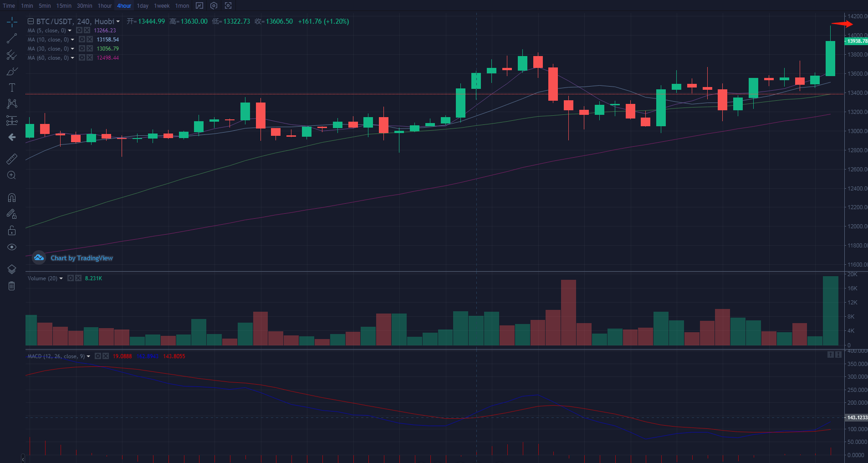Viewport: 868px width, 463px height.
Task: Select the trend line drawing tool
Action: click(x=12, y=39)
